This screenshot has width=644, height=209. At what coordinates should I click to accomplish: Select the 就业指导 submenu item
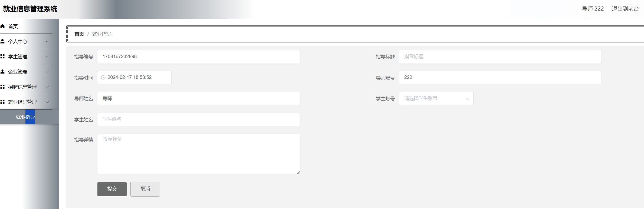click(29, 117)
